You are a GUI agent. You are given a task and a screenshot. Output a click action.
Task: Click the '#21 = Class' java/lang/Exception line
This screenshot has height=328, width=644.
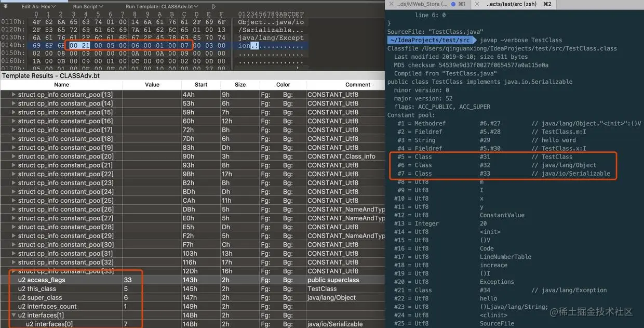(500, 290)
